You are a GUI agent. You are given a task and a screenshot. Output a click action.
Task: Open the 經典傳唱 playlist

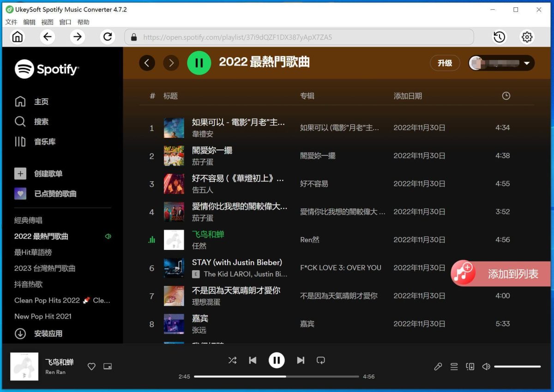pyautogui.click(x=28, y=220)
